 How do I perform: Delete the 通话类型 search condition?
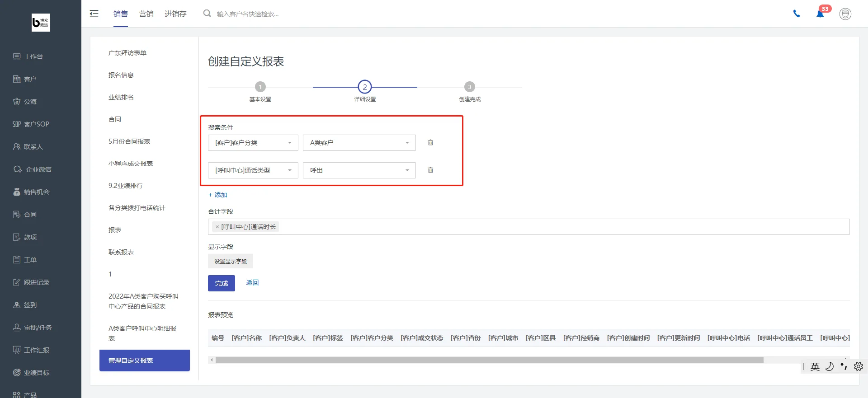point(430,170)
